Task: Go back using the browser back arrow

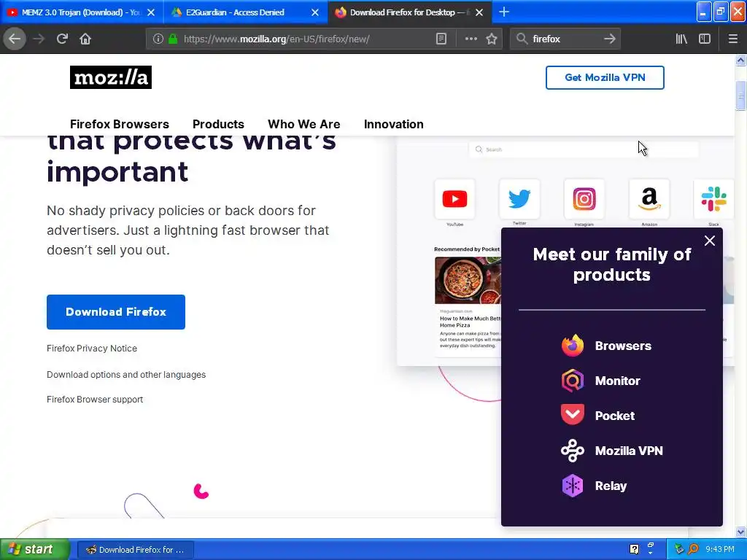Action: click(x=15, y=39)
